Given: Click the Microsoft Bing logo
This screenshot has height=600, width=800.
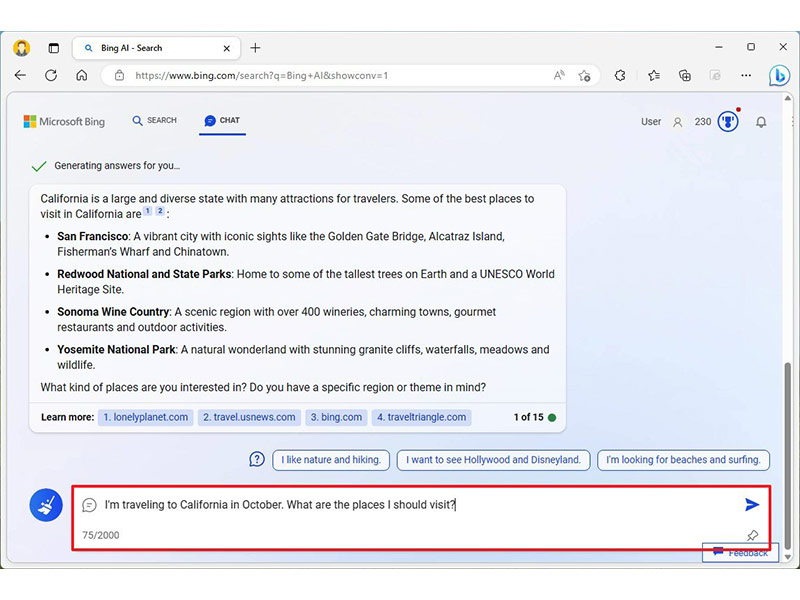Looking at the screenshot, I should tap(64, 121).
